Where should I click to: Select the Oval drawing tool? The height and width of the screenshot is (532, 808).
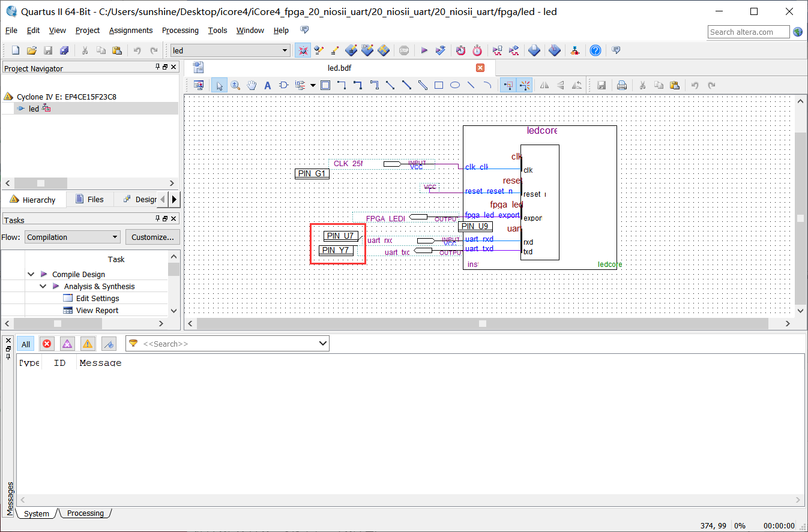pos(455,85)
